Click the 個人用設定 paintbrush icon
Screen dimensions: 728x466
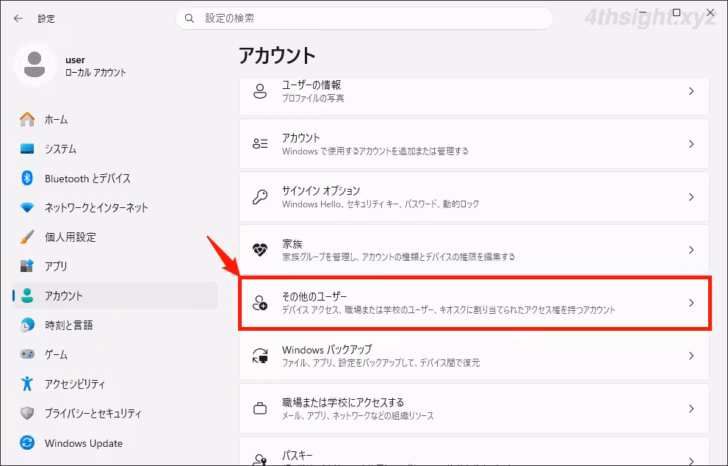click(27, 237)
